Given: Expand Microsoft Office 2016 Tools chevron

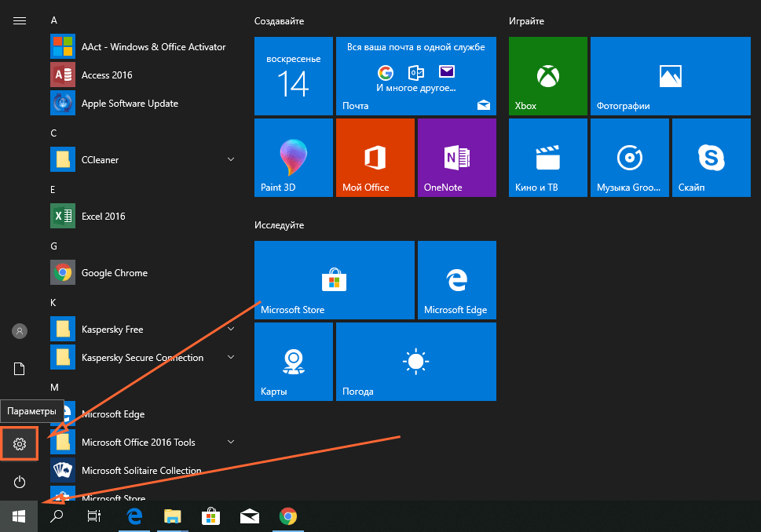Looking at the screenshot, I should (x=231, y=441).
